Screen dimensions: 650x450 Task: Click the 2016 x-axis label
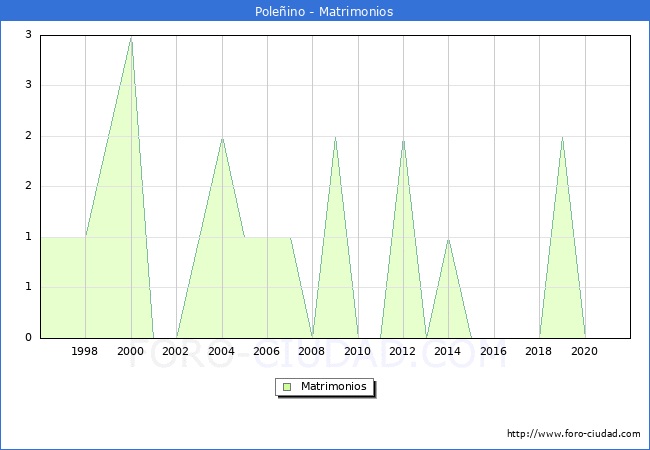click(x=493, y=351)
